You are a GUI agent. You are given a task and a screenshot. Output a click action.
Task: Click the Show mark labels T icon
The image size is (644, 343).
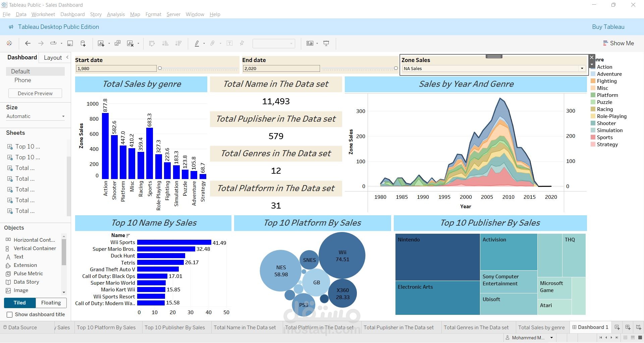pyautogui.click(x=230, y=43)
